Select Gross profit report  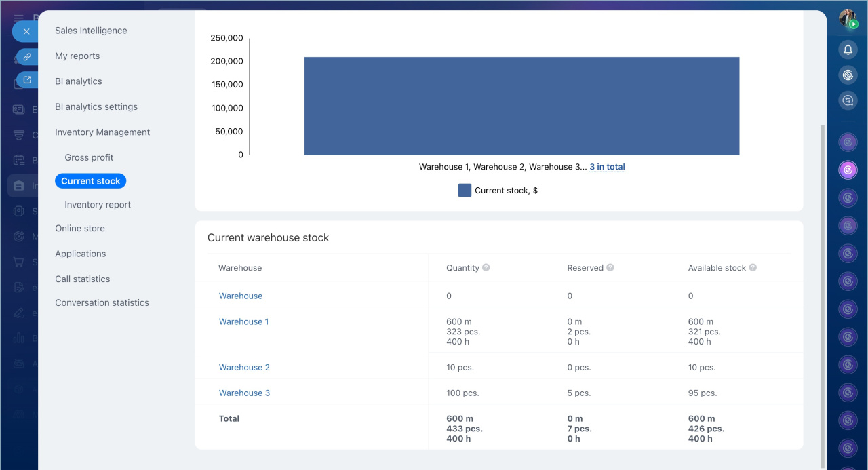click(x=89, y=157)
